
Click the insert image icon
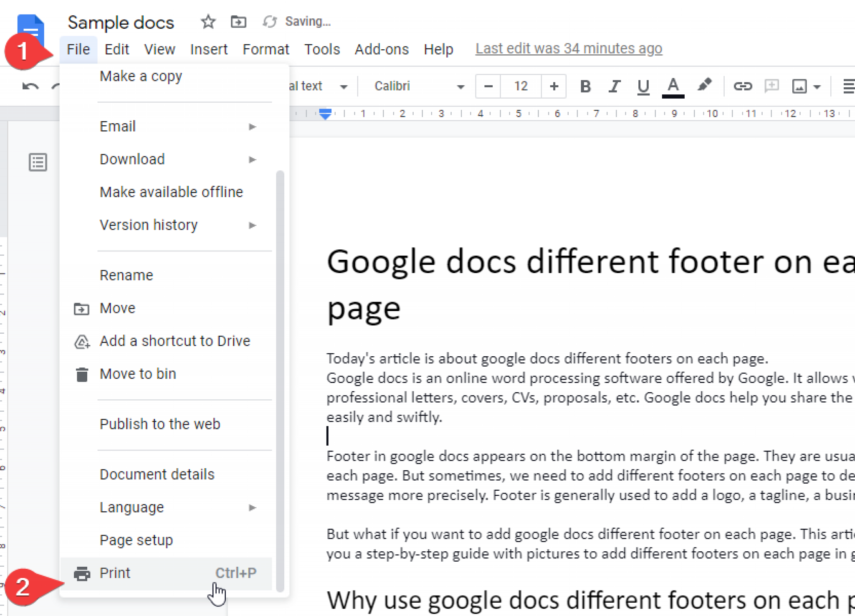coord(800,86)
